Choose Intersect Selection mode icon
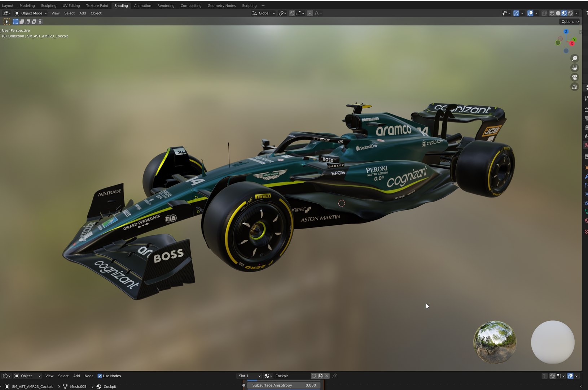This screenshot has height=390, width=588. [40, 22]
